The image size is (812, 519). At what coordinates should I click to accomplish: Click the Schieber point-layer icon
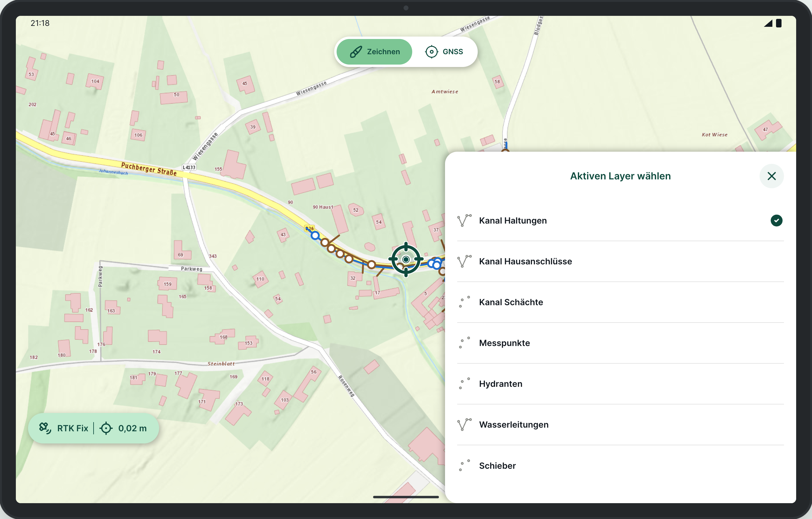464,465
